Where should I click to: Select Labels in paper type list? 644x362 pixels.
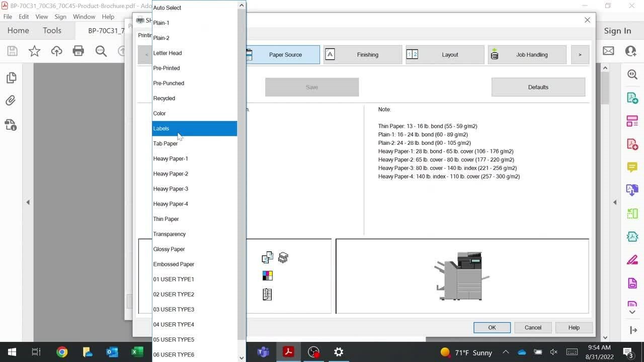(195, 128)
